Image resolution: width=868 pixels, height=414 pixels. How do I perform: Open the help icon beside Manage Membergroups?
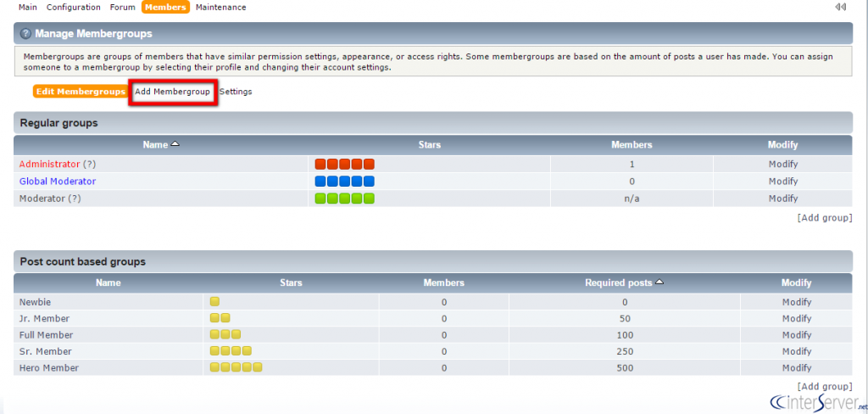tap(25, 34)
